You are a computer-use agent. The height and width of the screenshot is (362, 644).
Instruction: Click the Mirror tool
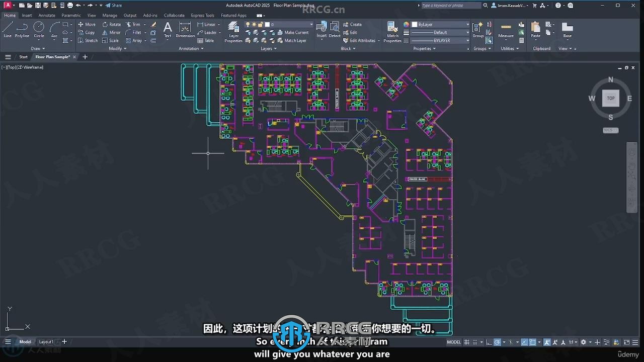[x=111, y=32]
